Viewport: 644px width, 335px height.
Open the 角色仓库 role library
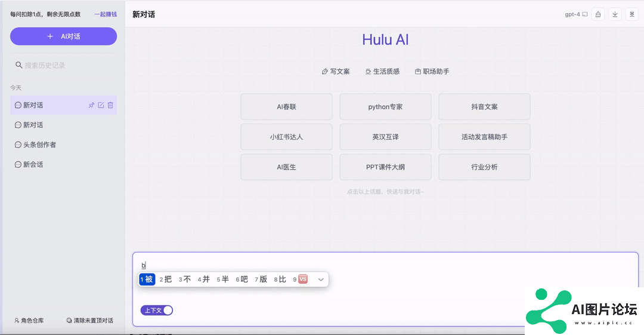pyautogui.click(x=29, y=321)
